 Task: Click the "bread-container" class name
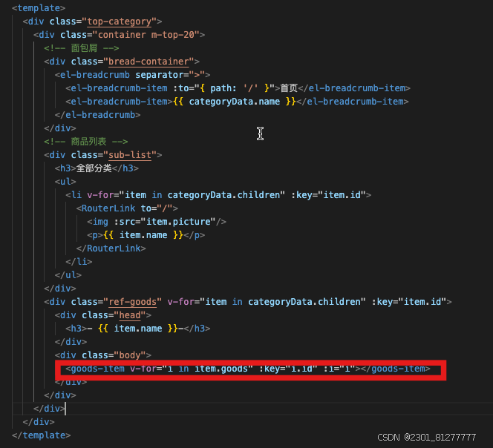click(x=148, y=62)
